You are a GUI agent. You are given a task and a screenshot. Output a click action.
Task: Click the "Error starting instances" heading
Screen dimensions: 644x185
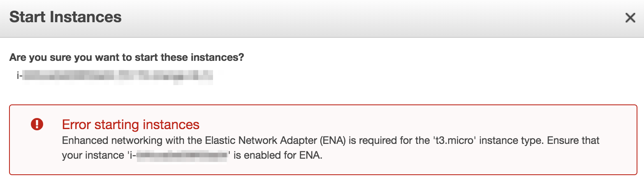[x=130, y=124]
